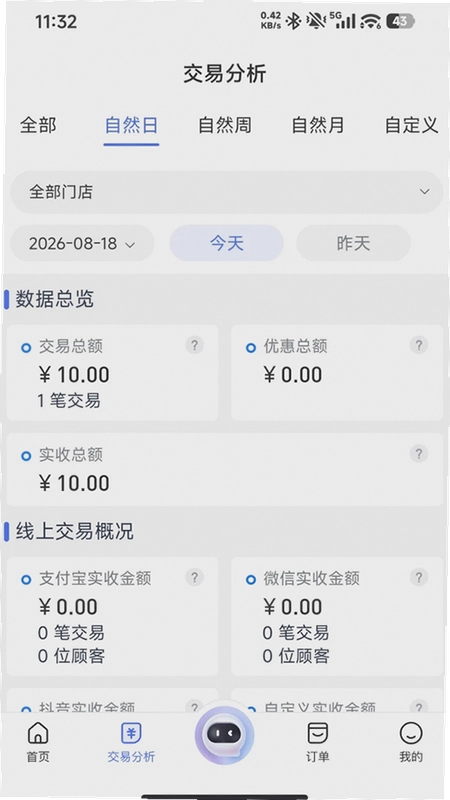Open the 首页 home icon
The image size is (450, 800).
point(38,733)
